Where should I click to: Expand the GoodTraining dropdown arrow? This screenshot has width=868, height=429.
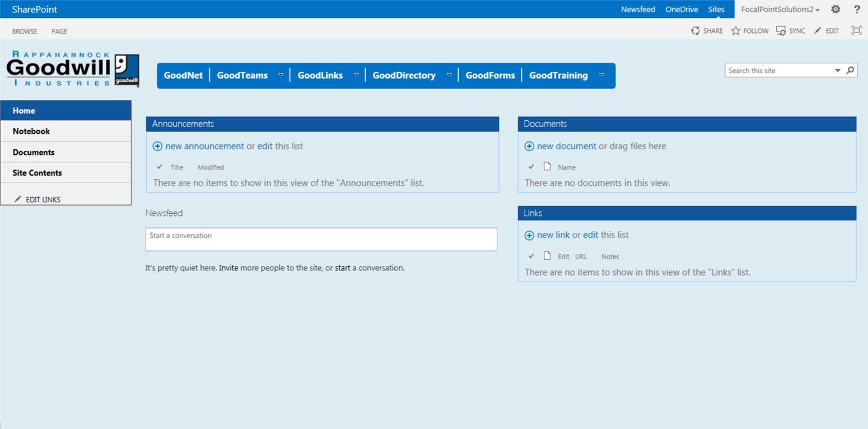pyautogui.click(x=601, y=74)
